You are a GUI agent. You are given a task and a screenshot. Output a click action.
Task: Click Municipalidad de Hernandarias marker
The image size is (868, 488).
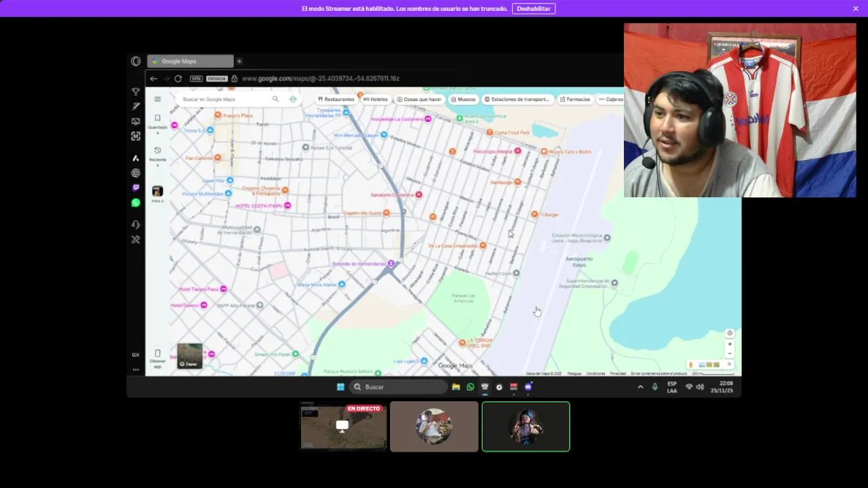coord(256,230)
